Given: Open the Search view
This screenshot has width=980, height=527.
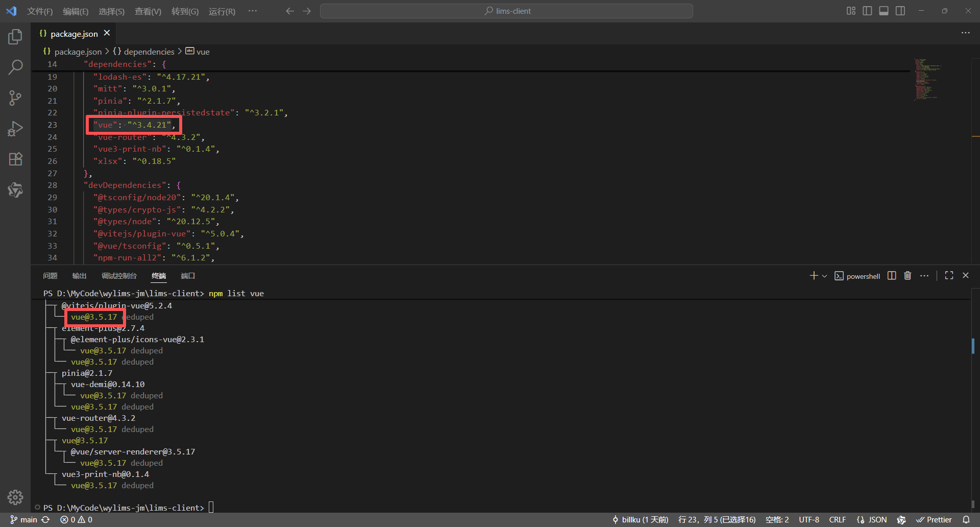Looking at the screenshot, I should point(15,67).
